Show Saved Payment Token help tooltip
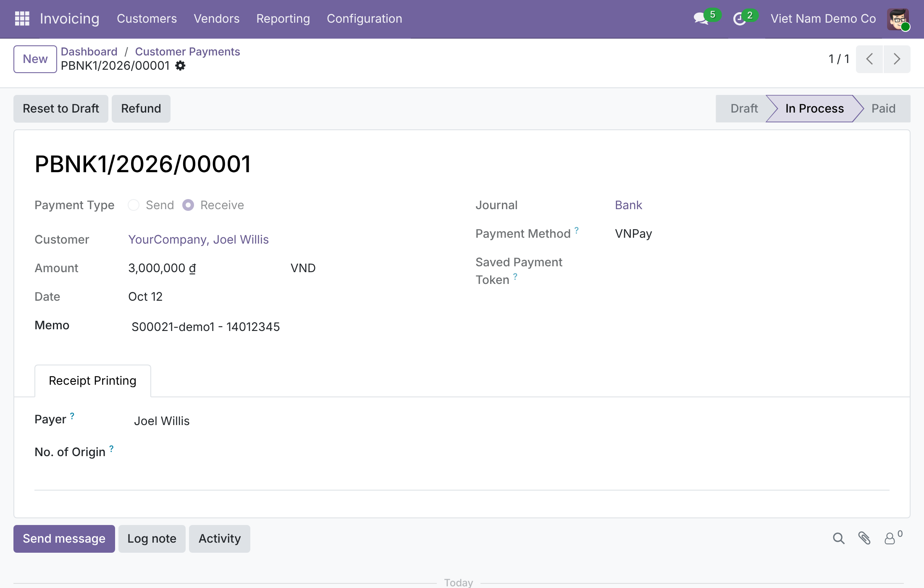 click(x=515, y=276)
